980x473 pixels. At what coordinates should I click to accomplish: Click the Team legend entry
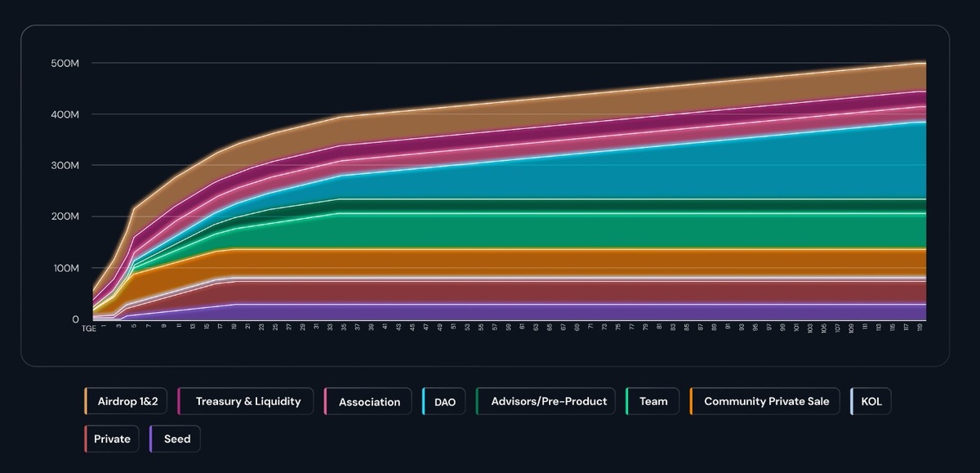tap(652, 401)
